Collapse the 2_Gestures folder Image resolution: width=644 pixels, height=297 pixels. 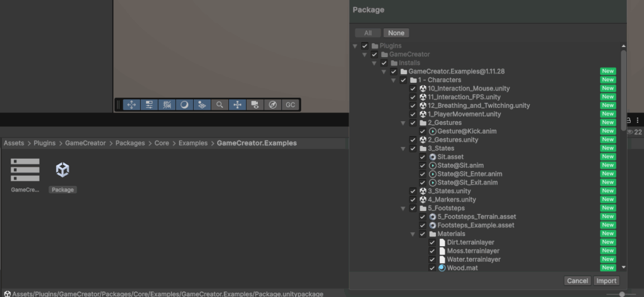click(403, 123)
